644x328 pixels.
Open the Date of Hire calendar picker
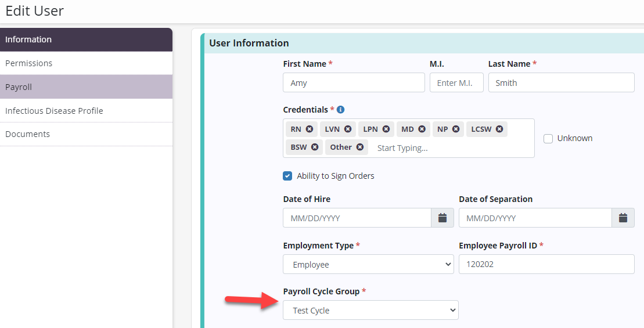(x=442, y=218)
